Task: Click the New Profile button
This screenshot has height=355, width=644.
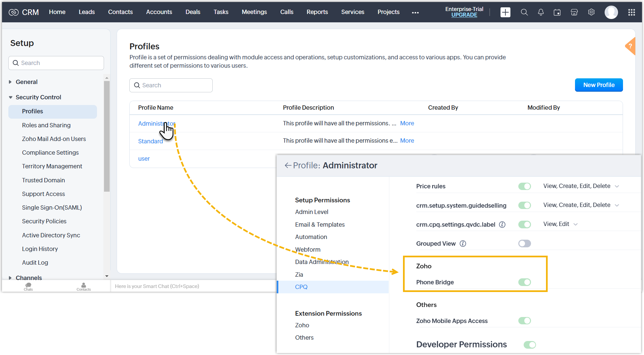Action: [x=598, y=85]
